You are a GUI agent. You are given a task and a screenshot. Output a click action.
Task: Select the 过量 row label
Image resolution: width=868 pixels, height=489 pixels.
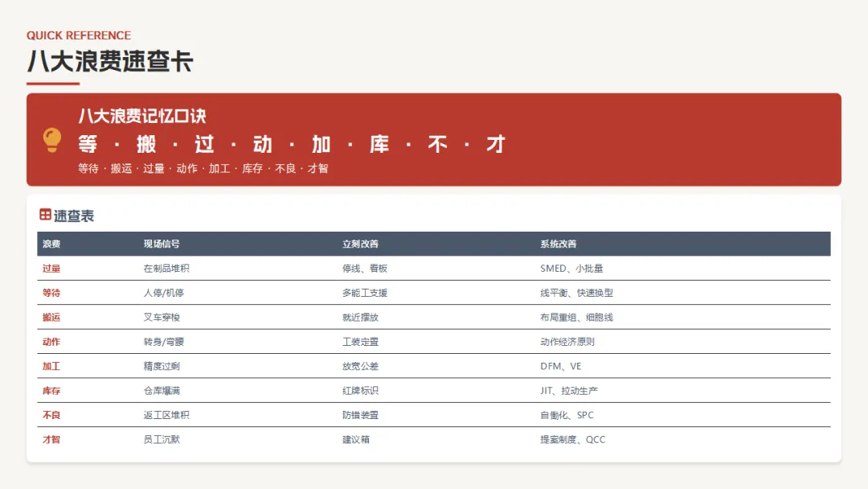click(51, 269)
